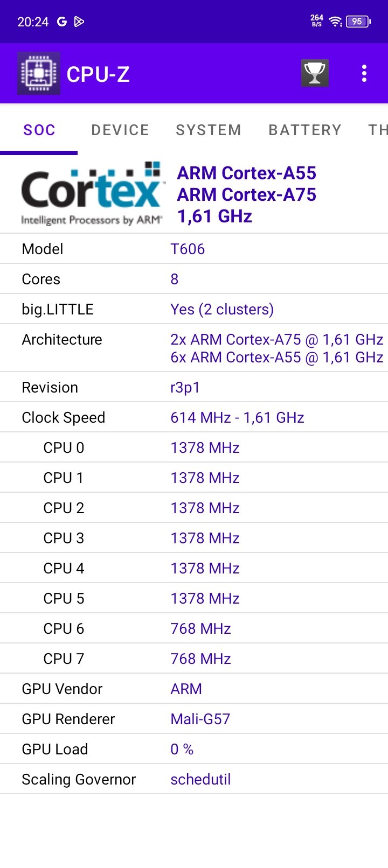Tap the Play Store notification icon
The height and width of the screenshot is (868, 388).
pos(79,22)
